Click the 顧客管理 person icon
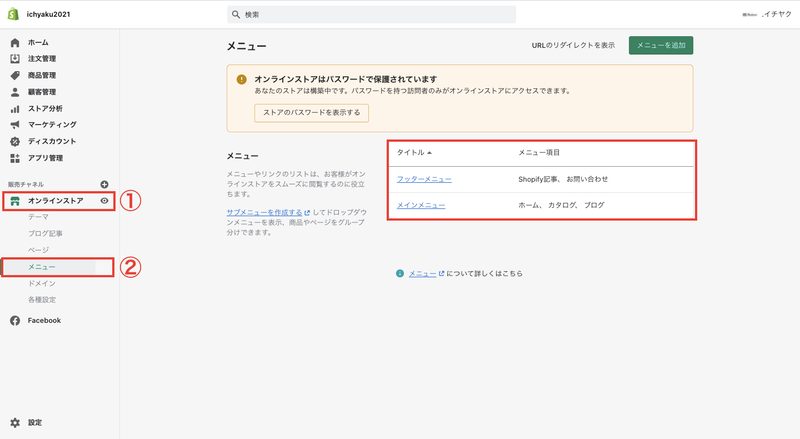This screenshot has height=439, width=800. (15, 92)
